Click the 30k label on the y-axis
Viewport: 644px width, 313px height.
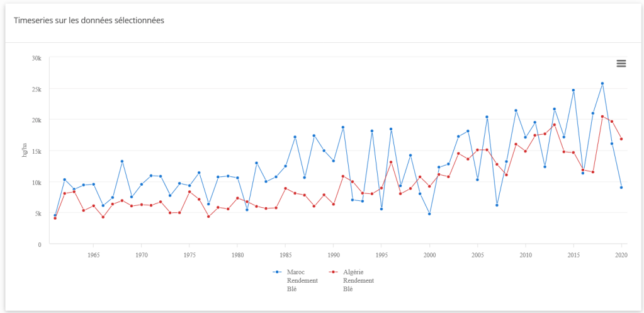point(37,58)
